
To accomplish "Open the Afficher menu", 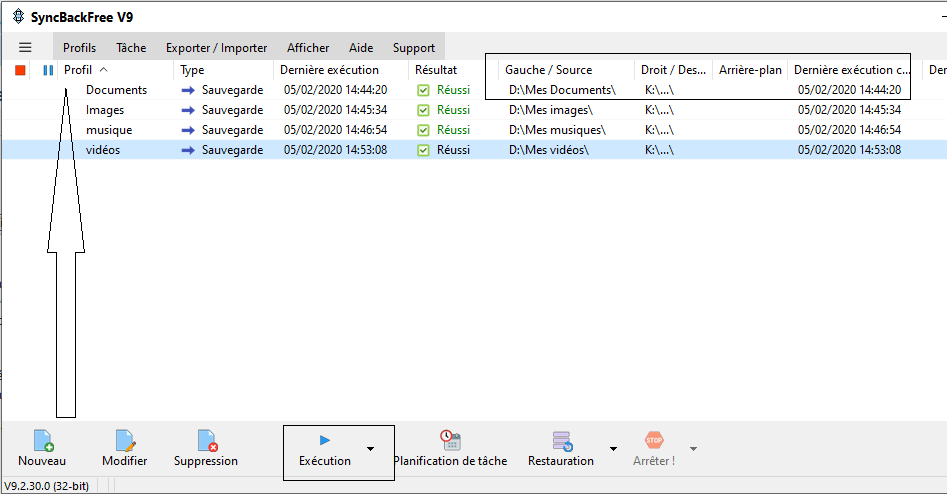I will tap(308, 48).
